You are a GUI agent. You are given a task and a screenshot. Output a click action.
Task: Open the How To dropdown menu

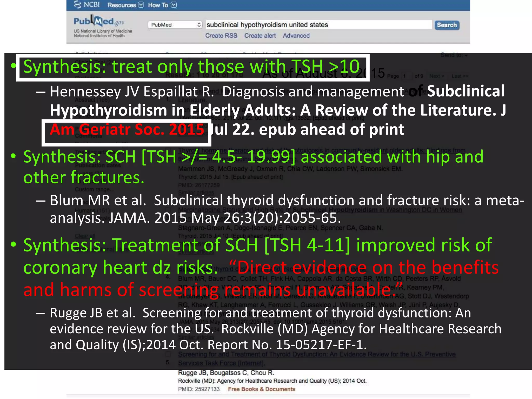(x=162, y=5)
